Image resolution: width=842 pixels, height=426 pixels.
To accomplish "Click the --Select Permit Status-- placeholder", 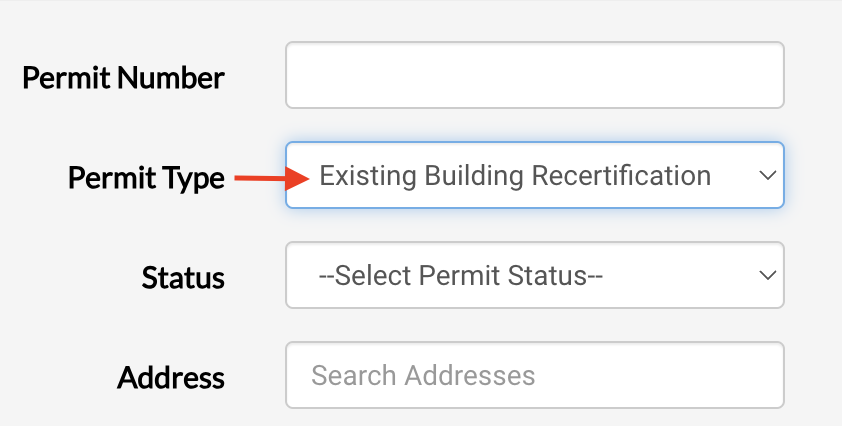I will coord(460,276).
